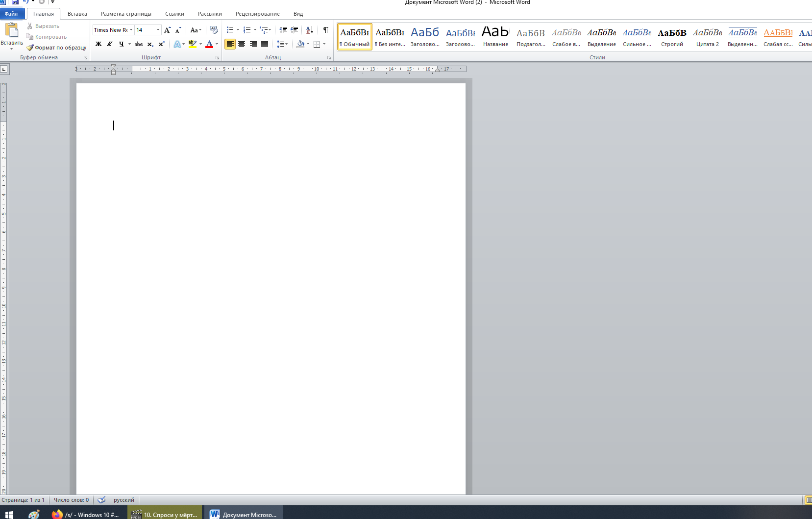Apply strikethrough formatting
This screenshot has height=519, width=812.
(139, 44)
